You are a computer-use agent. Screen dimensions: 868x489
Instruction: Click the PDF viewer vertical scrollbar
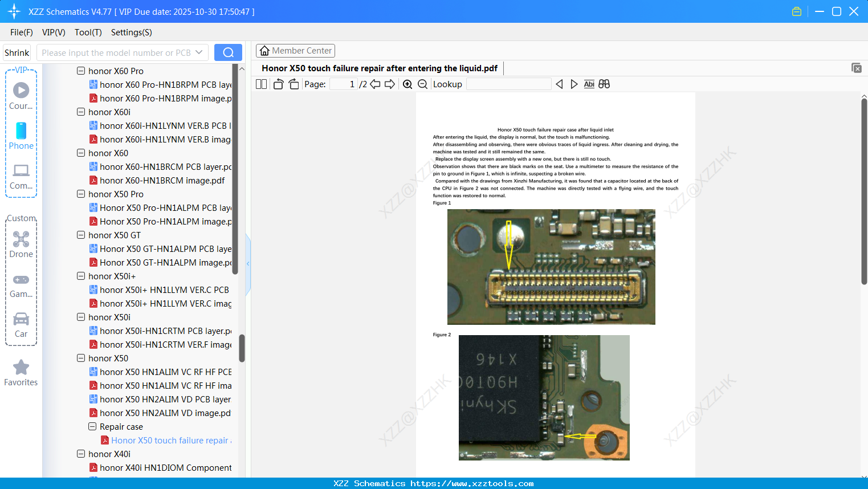click(x=864, y=191)
